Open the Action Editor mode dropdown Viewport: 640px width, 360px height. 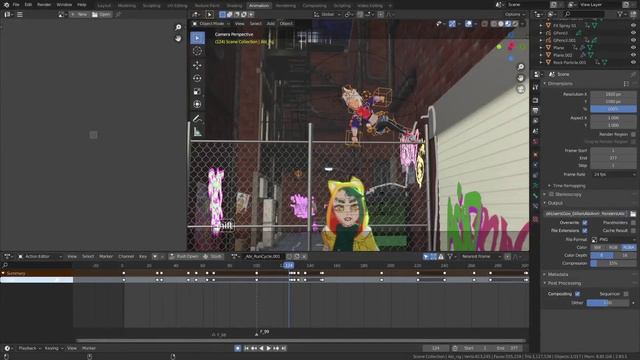[x=40, y=256]
